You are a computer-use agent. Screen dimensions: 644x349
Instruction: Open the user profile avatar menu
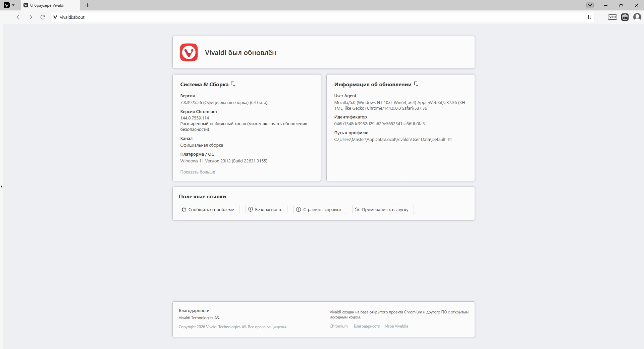(x=637, y=17)
